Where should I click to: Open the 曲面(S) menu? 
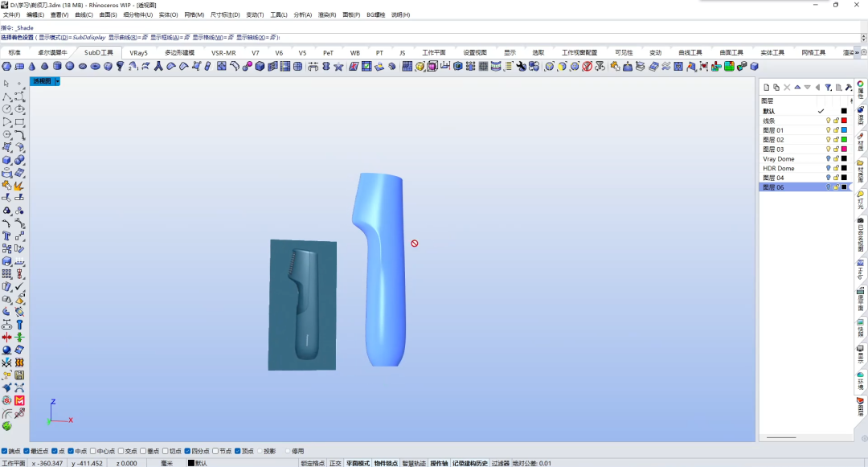click(x=108, y=15)
